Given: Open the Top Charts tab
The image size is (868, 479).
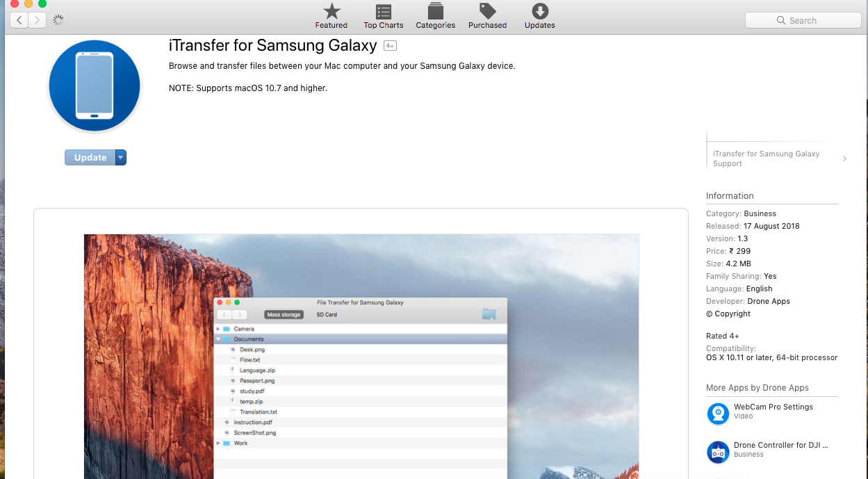Looking at the screenshot, I should pos(384,15).
